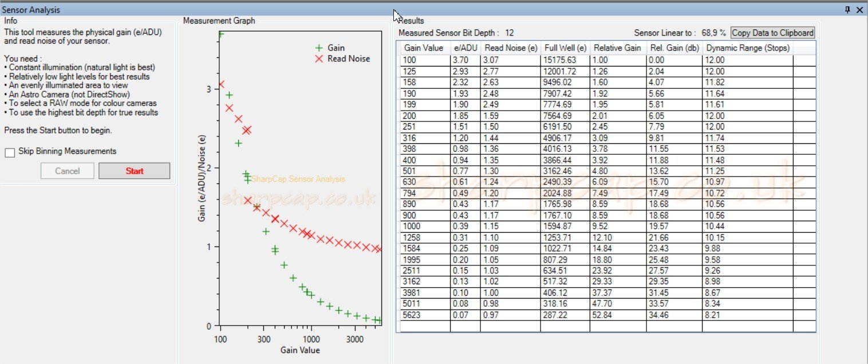Select the gain value 1000 cell
The image size is (868, 364).
pyautogui.click(x=425, y=226)
